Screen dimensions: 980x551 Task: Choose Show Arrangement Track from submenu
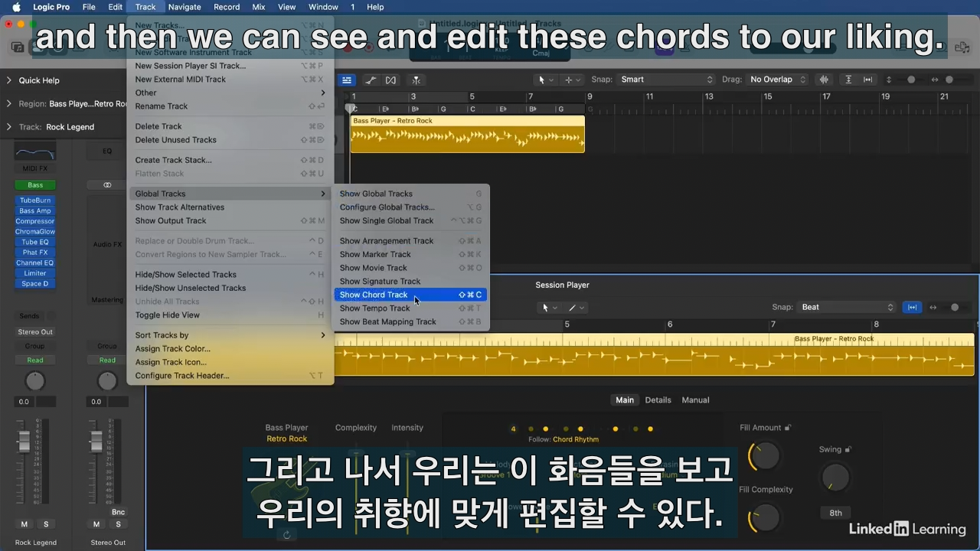point(410,241)
